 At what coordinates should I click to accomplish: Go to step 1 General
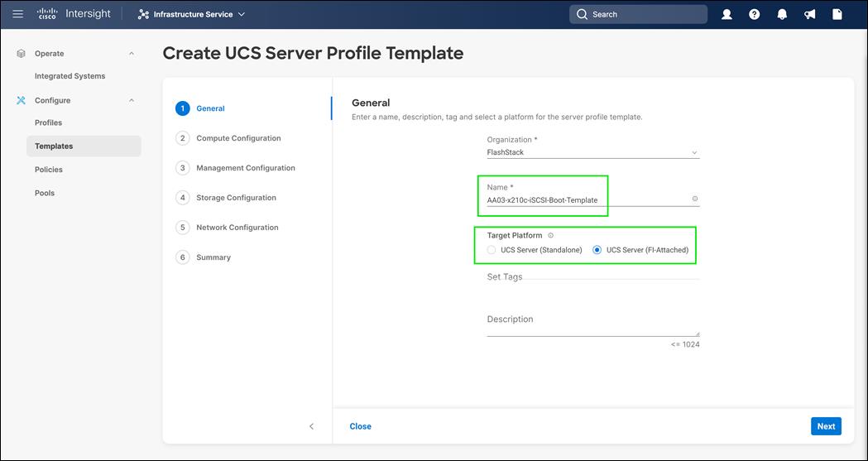click(x=200, y=108)
